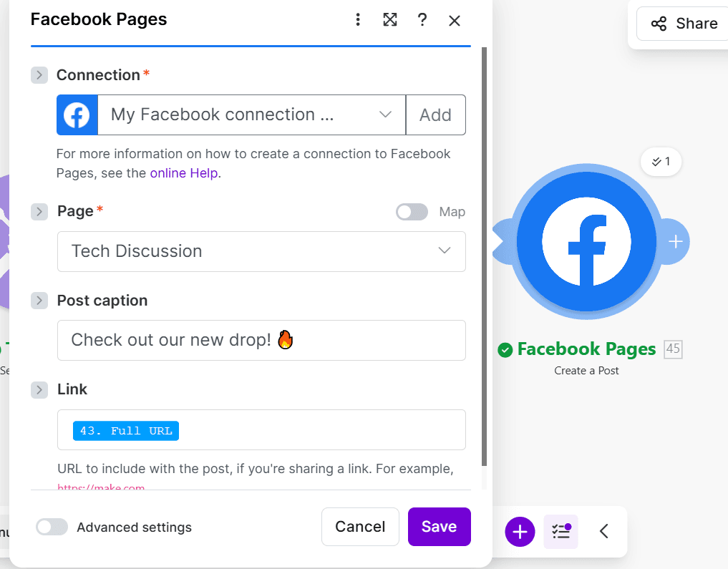Toggle the Map switch for Page
Screen dimensions: 728x569
click(412, 212)
